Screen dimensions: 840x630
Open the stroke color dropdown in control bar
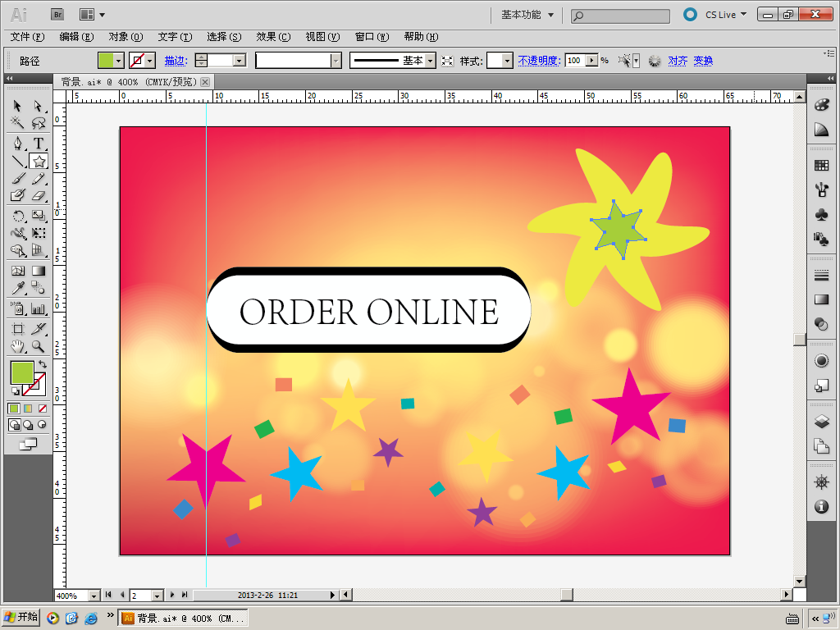click(151, 61)
